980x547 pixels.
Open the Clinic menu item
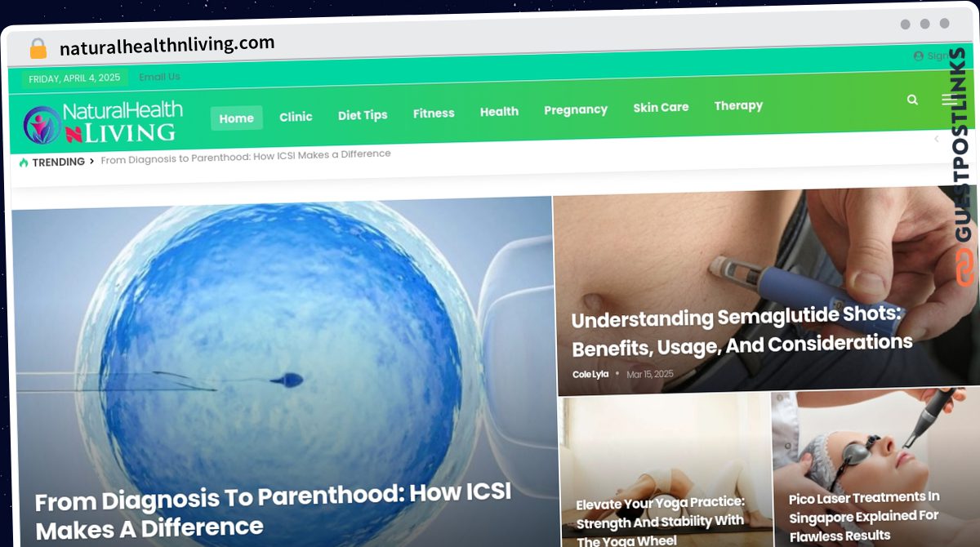[296, 117]
